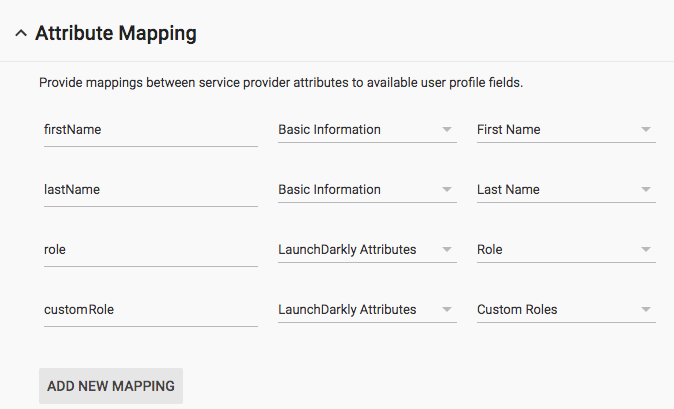
Task: Focus the firstName attribute input field
Action: pyautogui.click(x=148, y=130)
